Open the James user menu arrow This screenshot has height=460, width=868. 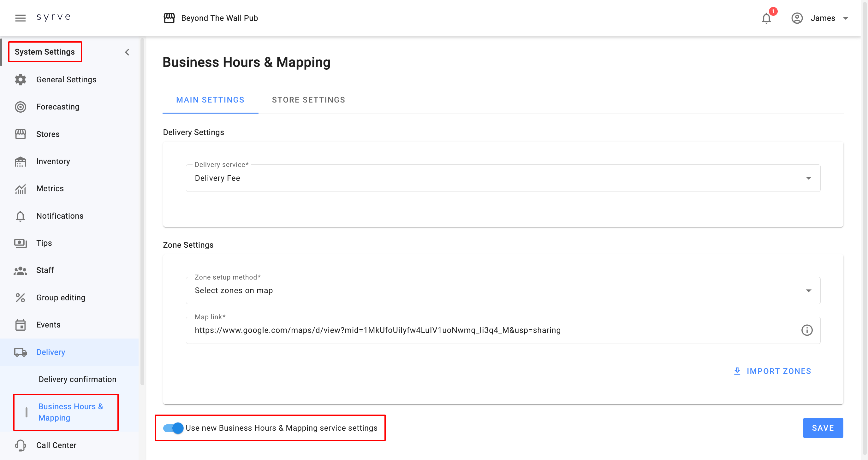click(x=845, y=18)
